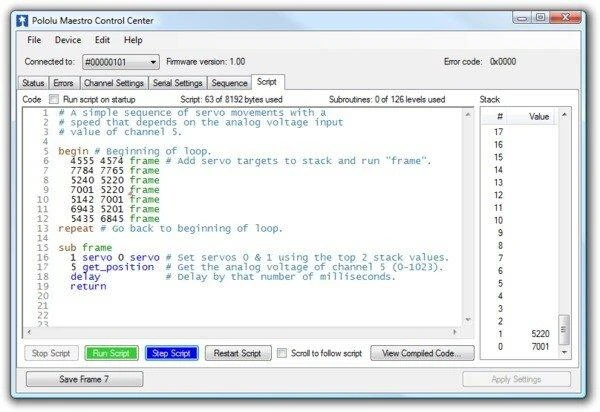Image resolution: width=600 pixels, height=412 pixels.
Task: Select stack row 10
Action: 520,220
